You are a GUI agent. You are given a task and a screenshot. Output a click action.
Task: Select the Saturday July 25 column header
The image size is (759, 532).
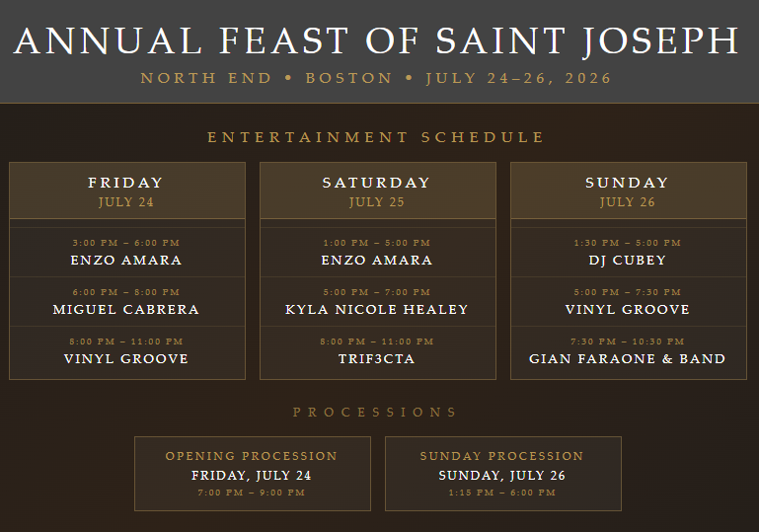378,190
